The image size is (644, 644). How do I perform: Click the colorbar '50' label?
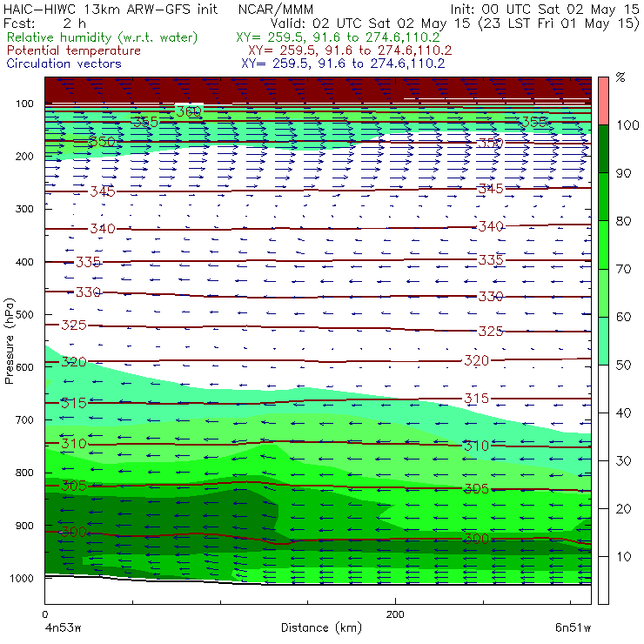623,365
